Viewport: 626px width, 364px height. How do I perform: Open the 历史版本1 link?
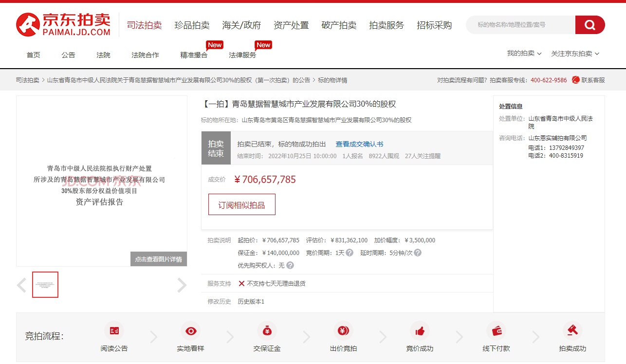point(251,302)
